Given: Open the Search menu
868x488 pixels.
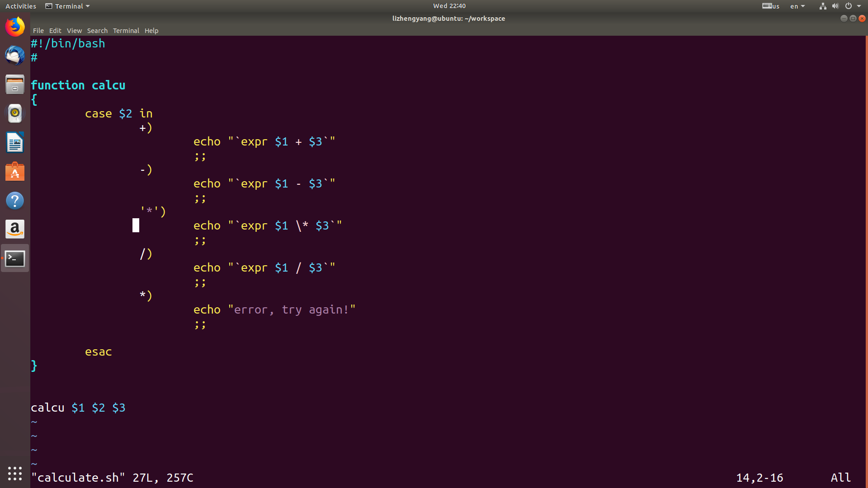Looking at the screenshot, I should pyautogui.click(x=97, y=30).
